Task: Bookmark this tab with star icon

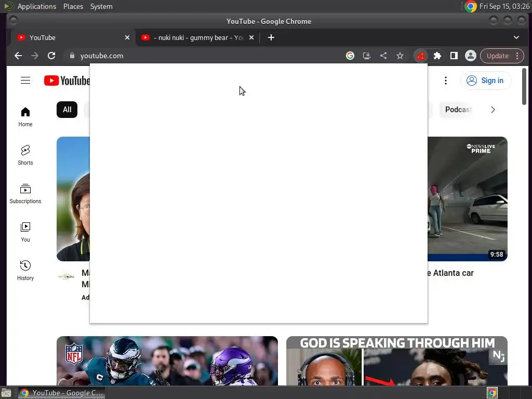Action: click(x=400, y=56)
